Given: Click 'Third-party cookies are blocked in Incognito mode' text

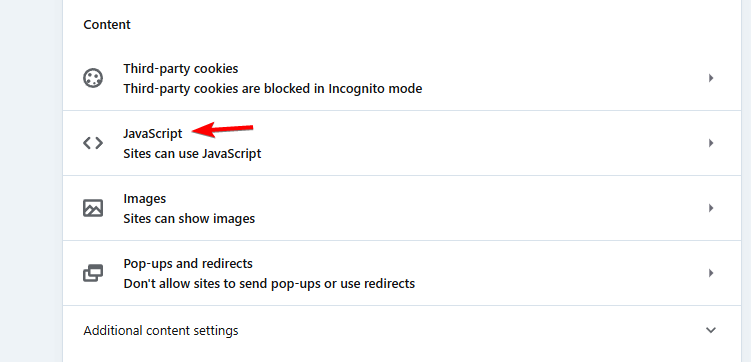Looking at the screenshot, I should coord(273,89).
